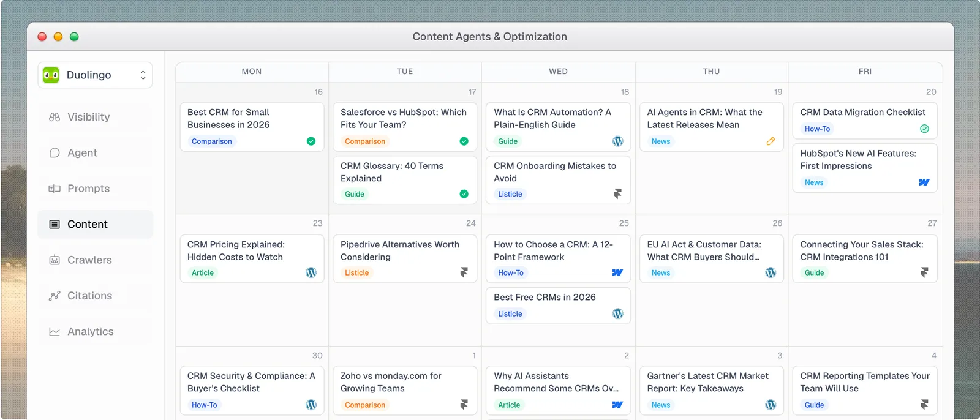This screenshot has height=420, width=980.
Task: Click the Agent bubble icon
Action: pyautogui.click(x=55, y=152)
